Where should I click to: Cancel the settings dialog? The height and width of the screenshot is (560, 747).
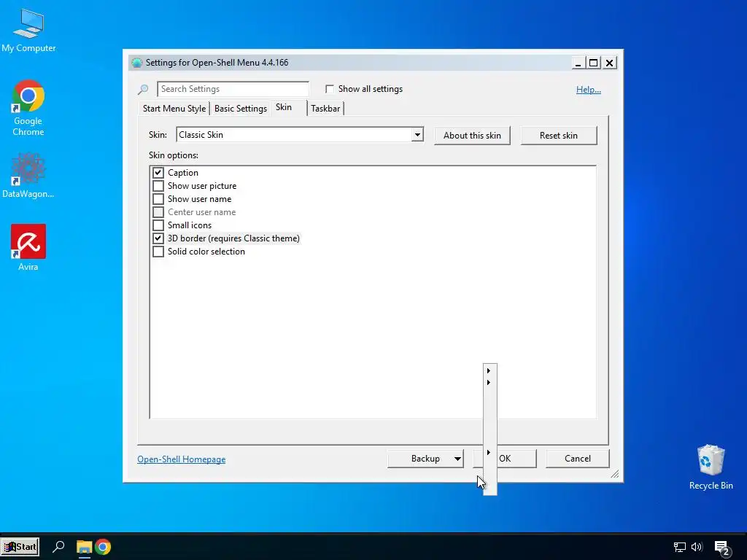578,459
